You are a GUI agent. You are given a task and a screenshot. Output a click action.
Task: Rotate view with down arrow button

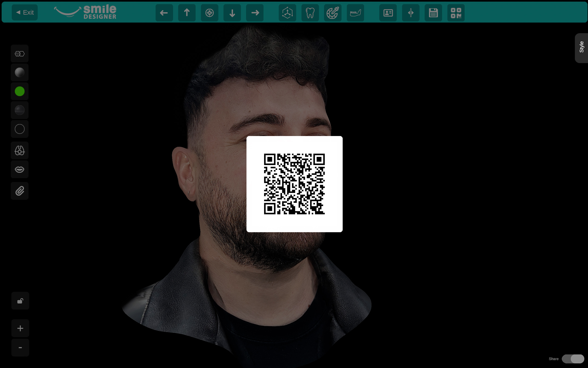[232, 13]
